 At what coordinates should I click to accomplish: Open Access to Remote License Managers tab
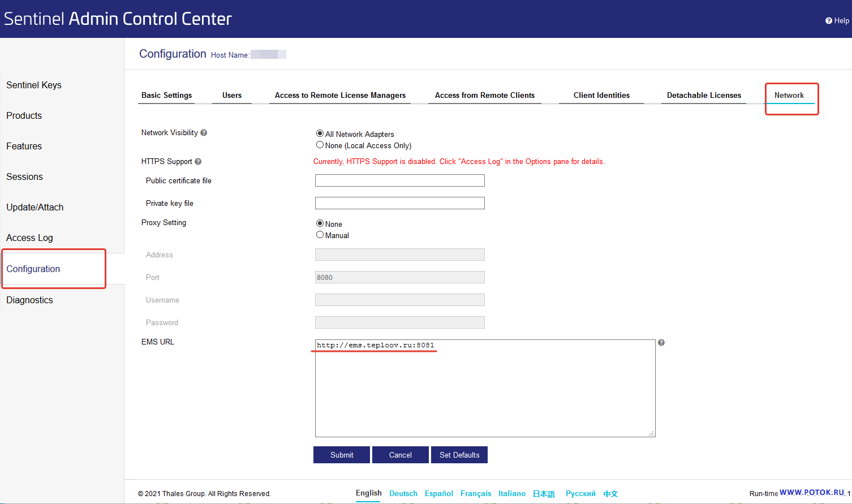340,95
